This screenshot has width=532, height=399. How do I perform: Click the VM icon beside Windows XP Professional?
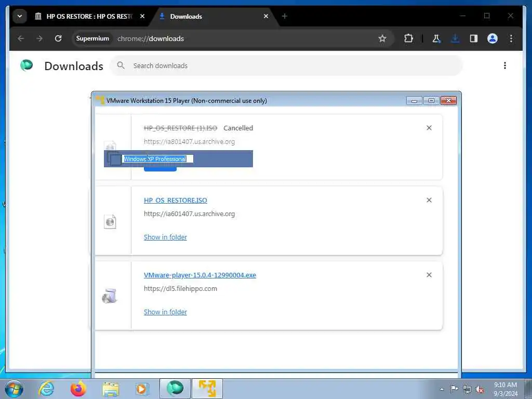[x=114, y=158]
